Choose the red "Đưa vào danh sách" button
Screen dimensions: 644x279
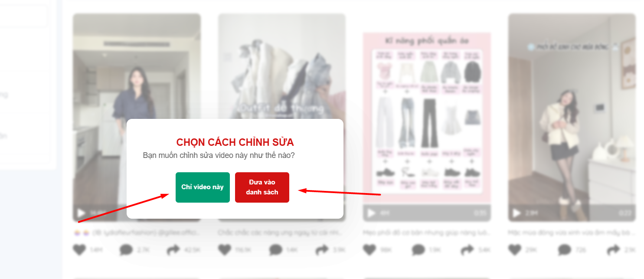262,187
